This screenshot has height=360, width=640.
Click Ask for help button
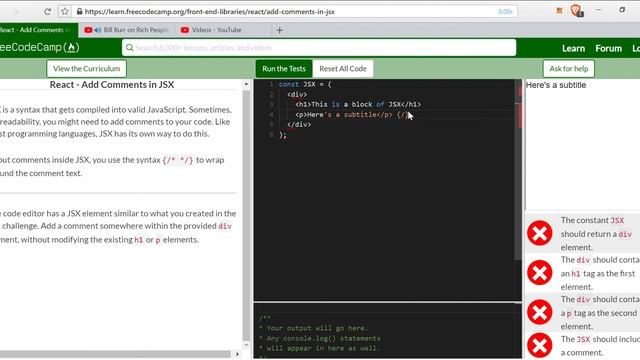(569, 69)
